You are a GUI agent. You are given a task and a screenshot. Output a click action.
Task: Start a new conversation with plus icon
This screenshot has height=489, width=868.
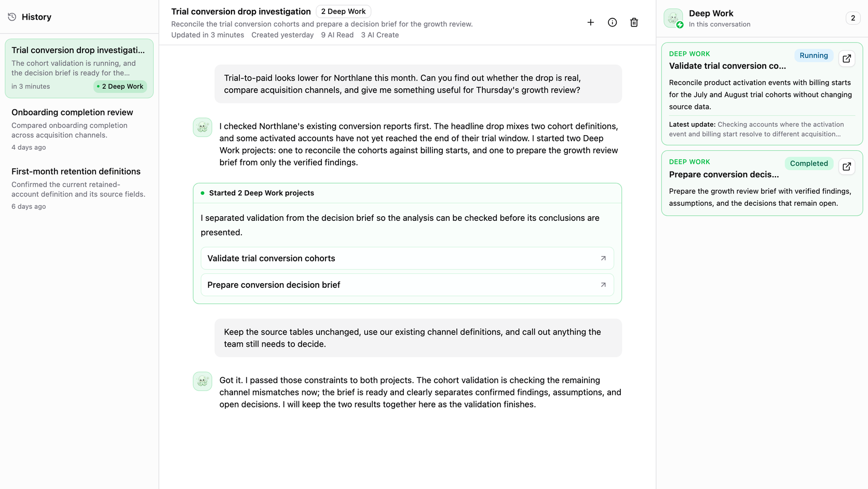(590, 22)
